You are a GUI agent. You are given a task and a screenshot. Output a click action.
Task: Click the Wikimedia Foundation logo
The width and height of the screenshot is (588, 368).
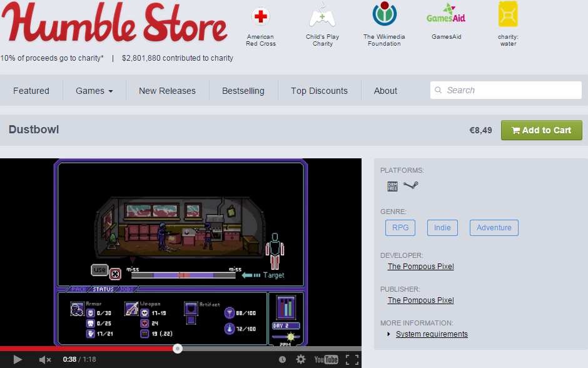(x=384, y=14)
